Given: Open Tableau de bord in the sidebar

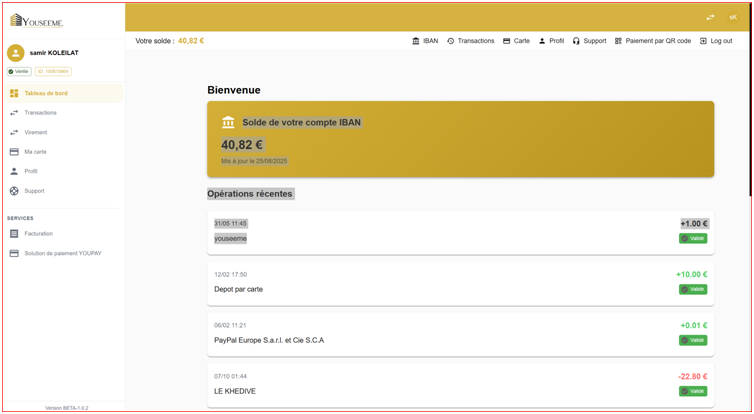Looking at the screenshot, I should click(x=46, y=93).
